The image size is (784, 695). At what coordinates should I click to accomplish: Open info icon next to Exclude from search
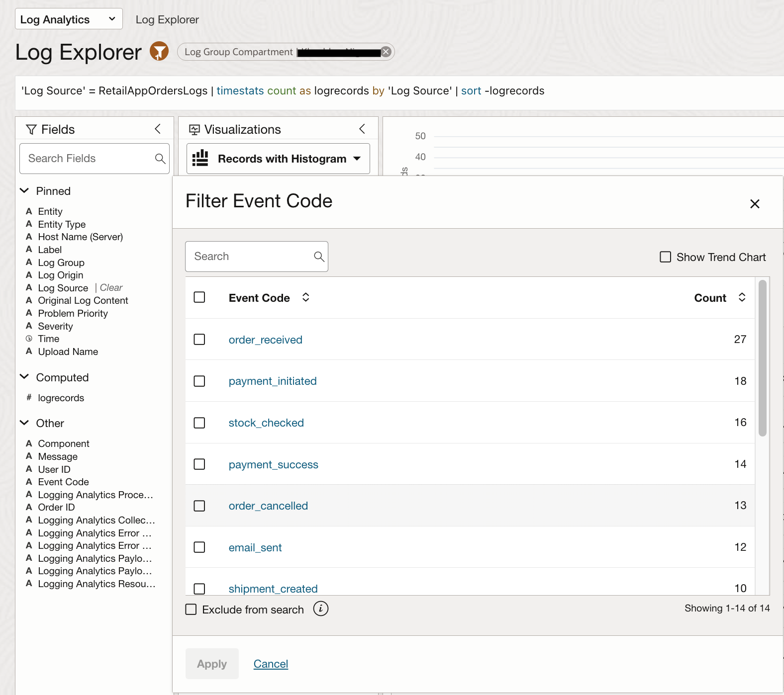point(321,609)
